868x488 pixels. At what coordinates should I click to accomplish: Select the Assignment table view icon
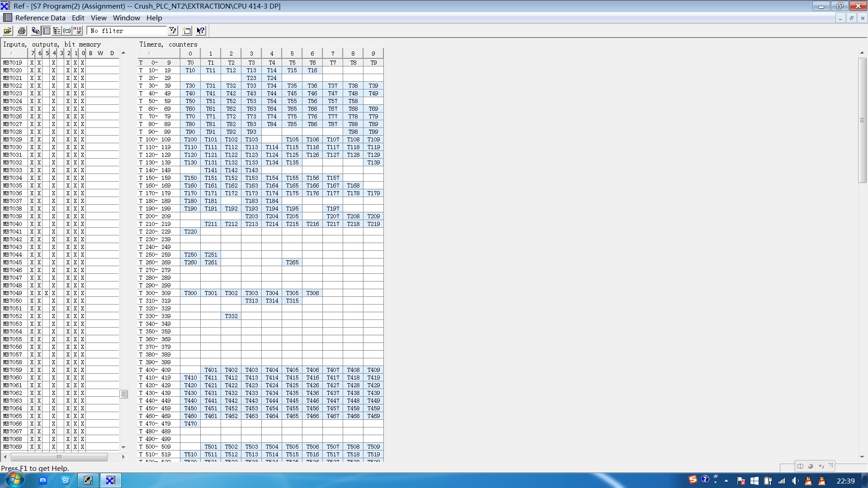click(46, 31)
